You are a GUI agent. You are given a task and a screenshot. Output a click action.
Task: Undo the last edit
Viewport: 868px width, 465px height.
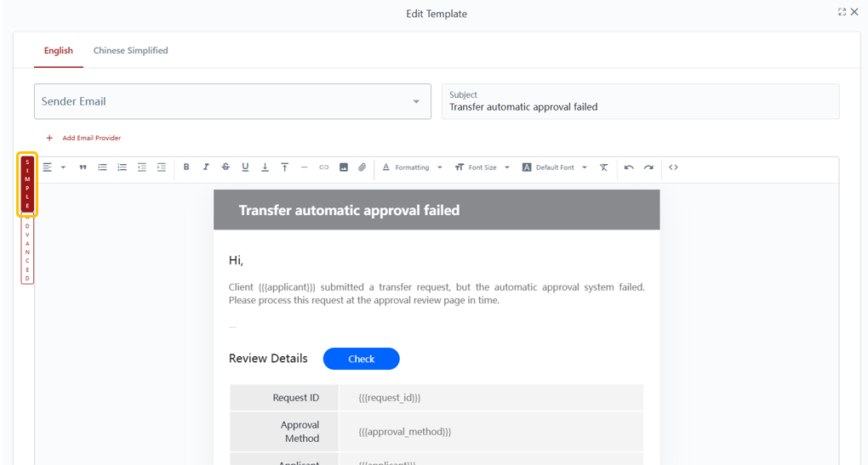pos(629,167)
